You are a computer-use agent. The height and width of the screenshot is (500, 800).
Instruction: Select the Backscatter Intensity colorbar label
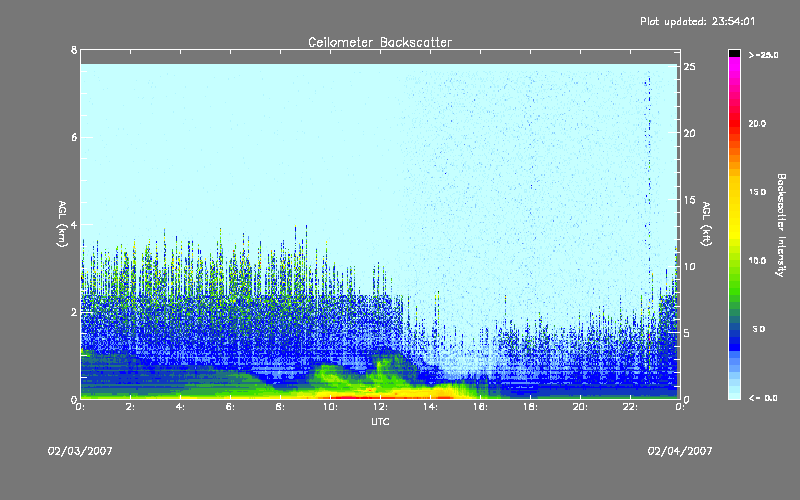point(781,225)
